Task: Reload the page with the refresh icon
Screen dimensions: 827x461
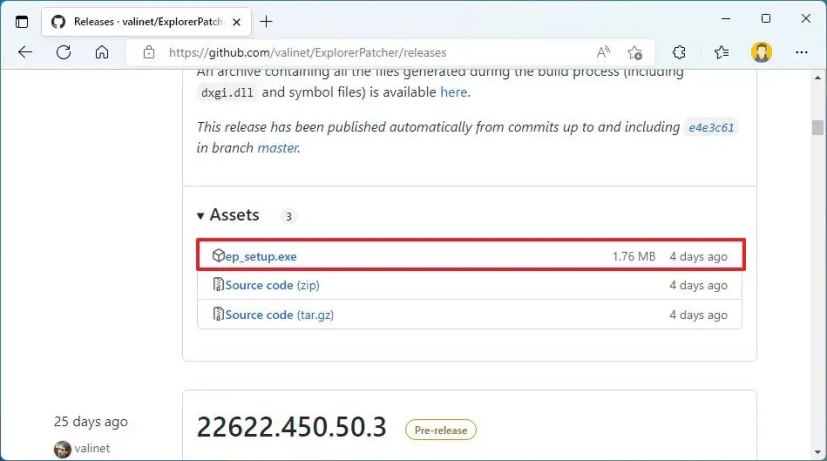Action: [x=63, y=52]
